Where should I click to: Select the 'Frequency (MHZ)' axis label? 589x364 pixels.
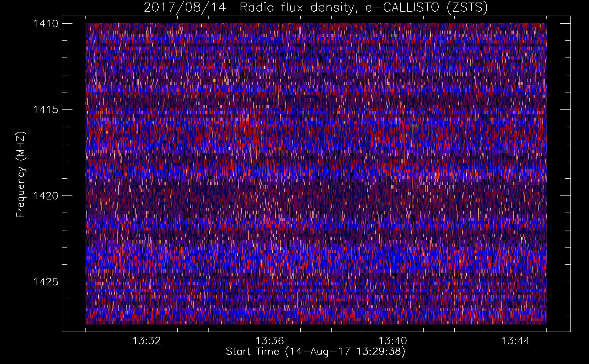(21, 175)
